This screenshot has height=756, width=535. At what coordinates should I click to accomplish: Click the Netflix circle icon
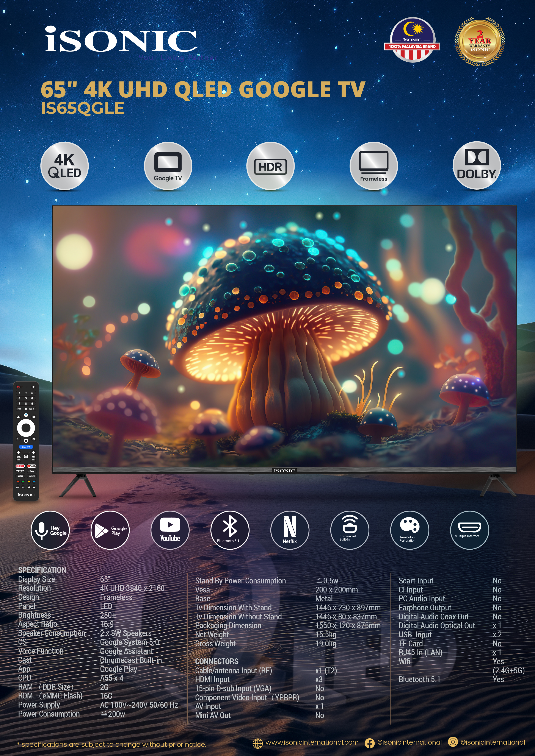click(290, 530)
